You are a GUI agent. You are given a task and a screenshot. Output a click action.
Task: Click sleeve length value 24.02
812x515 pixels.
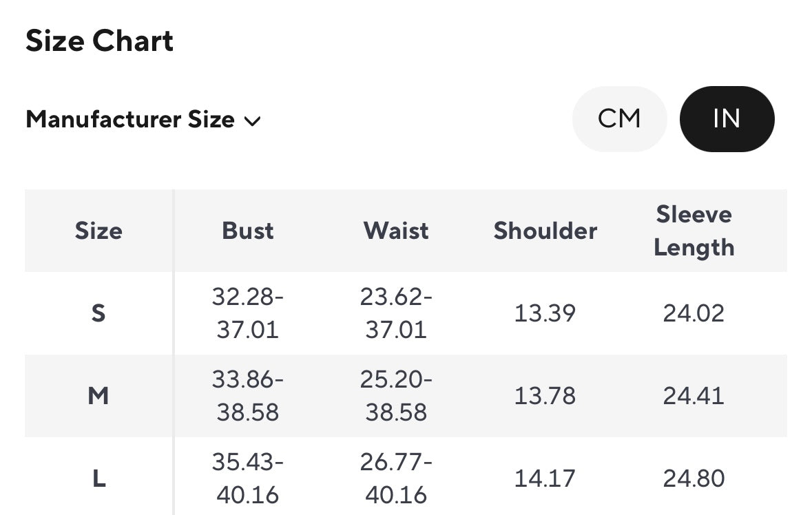pos(694,314)
